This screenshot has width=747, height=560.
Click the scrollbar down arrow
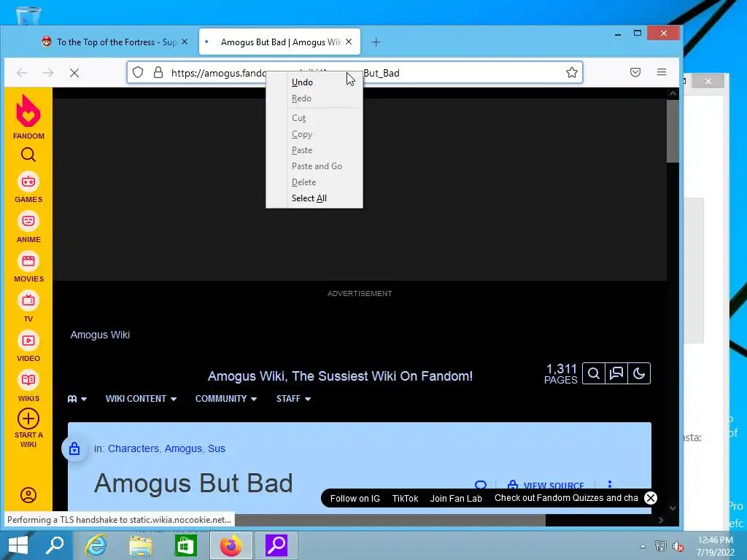672,508
